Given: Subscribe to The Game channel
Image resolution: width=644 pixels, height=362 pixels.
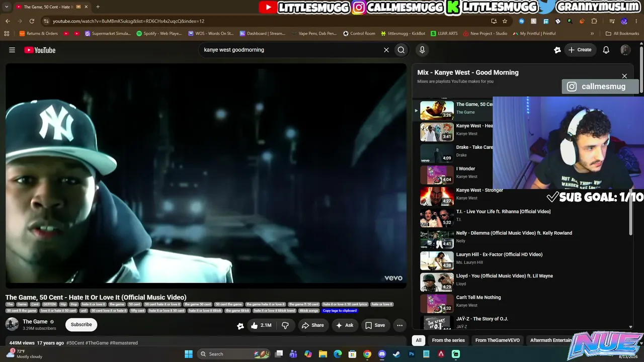Looking at the screenshot, I should (81, 325).
